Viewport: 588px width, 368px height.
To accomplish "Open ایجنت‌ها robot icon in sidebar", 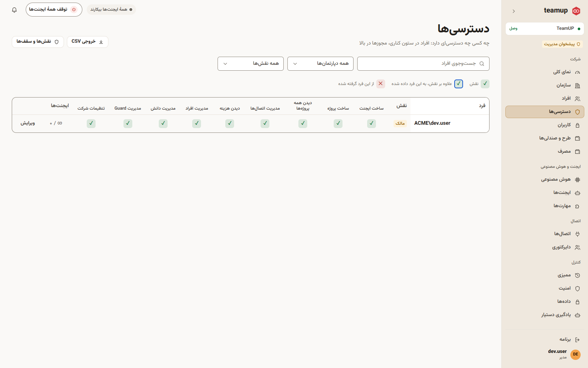I will (x=577, y=193).
